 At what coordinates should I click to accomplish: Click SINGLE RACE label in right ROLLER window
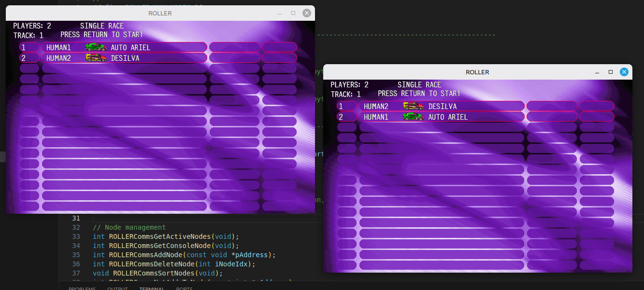419,85
